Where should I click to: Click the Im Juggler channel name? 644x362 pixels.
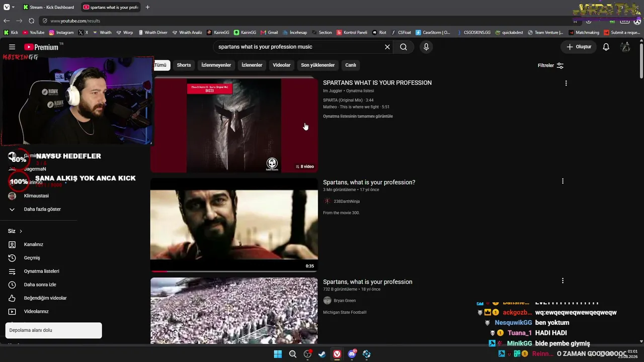coord(333,91)
